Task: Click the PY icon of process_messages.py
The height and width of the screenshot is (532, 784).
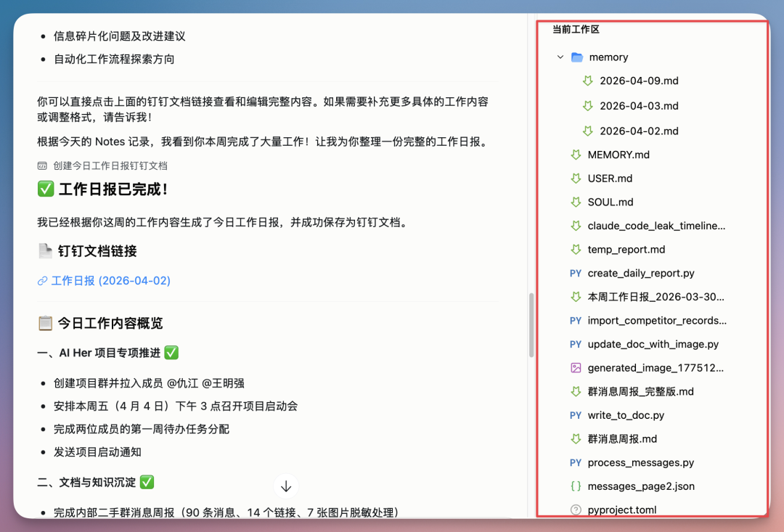Action: click(576, 462)
